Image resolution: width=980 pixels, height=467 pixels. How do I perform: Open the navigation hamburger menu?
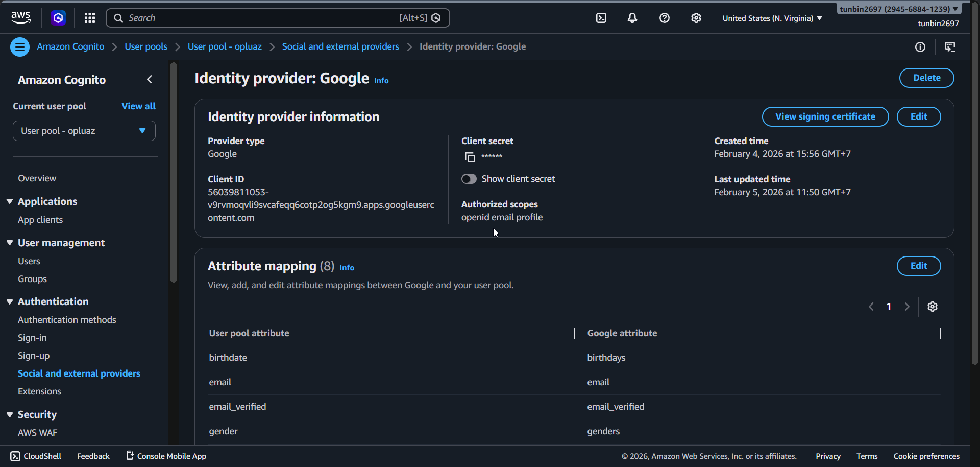click(x=19, y=46)
